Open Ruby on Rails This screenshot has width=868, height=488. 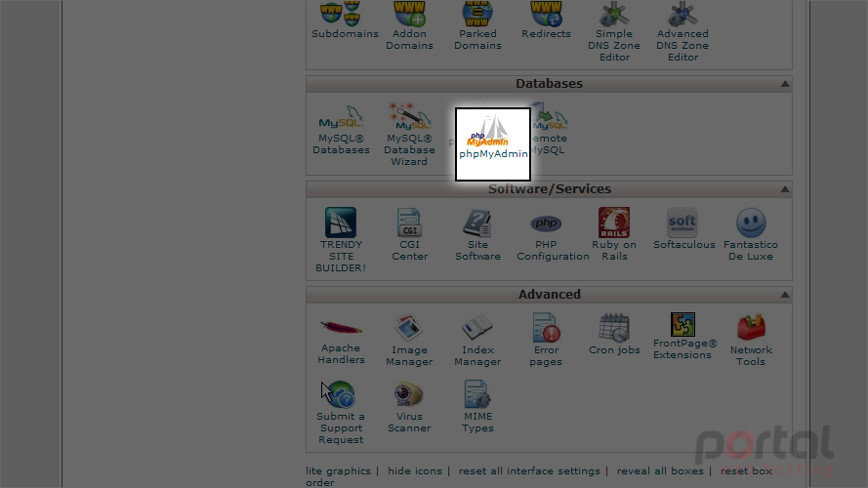[614, 234]
